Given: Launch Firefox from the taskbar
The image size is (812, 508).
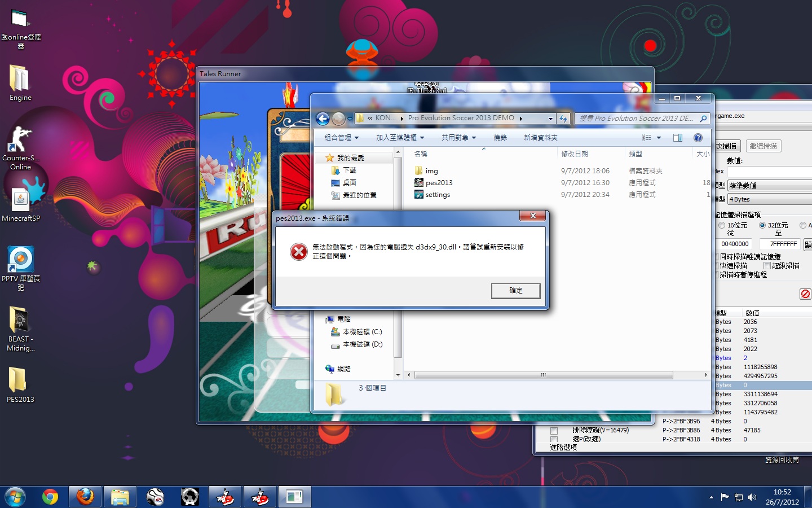Looking at the screenshot, I should click(85, 497).
